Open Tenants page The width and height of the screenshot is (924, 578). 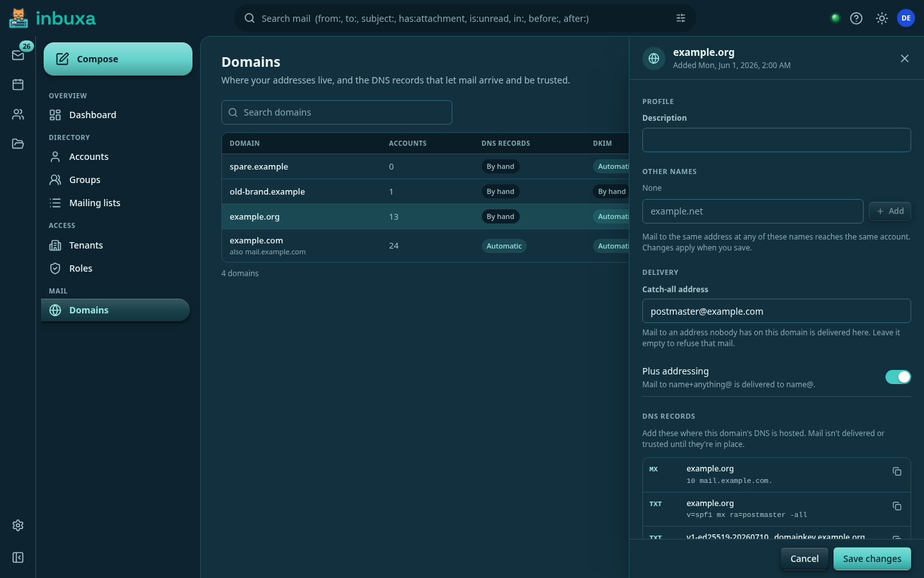point(116,245)
